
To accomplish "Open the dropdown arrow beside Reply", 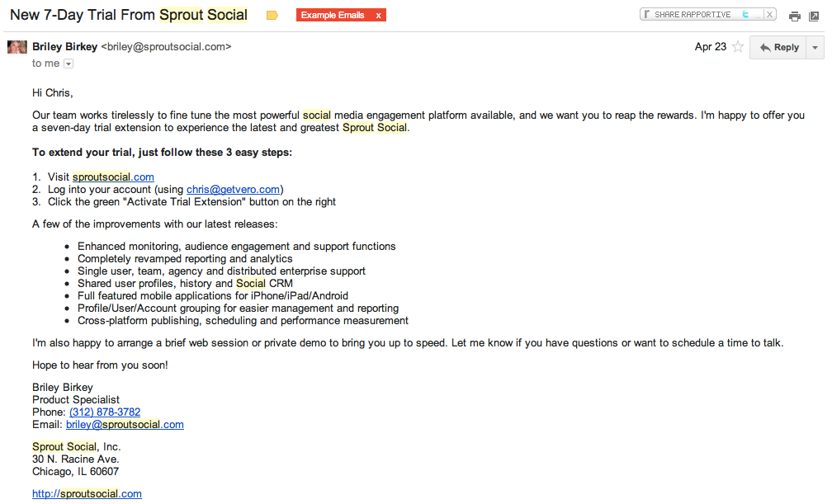I will (815, 48).
